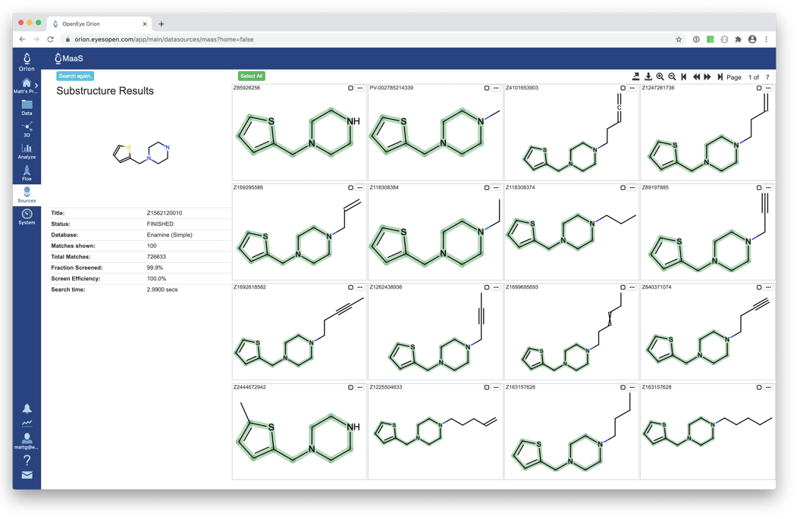Download the results
The height and width of the screenshot is (519, 800).
(x=648, y=77)
